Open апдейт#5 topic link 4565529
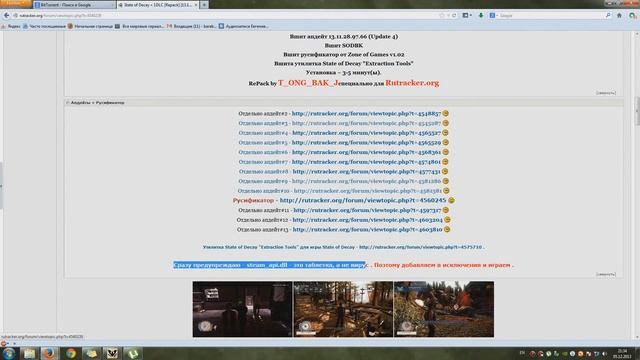The height and width of the screenshot is (360, 640). click(366, 142)
